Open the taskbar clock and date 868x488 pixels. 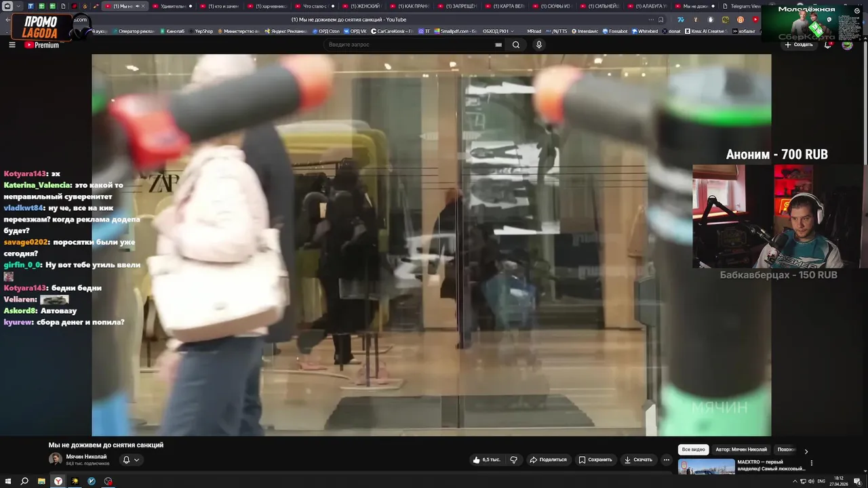[x=839, y=481]
